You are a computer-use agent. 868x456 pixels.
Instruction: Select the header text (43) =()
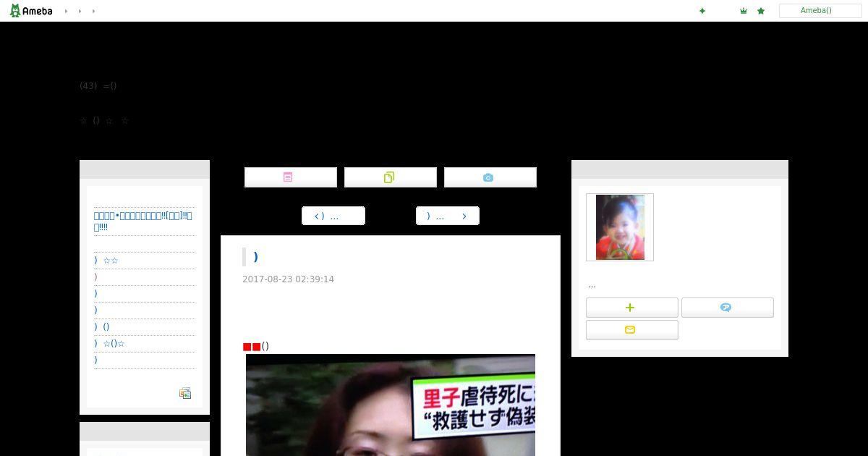pos(98,85)
